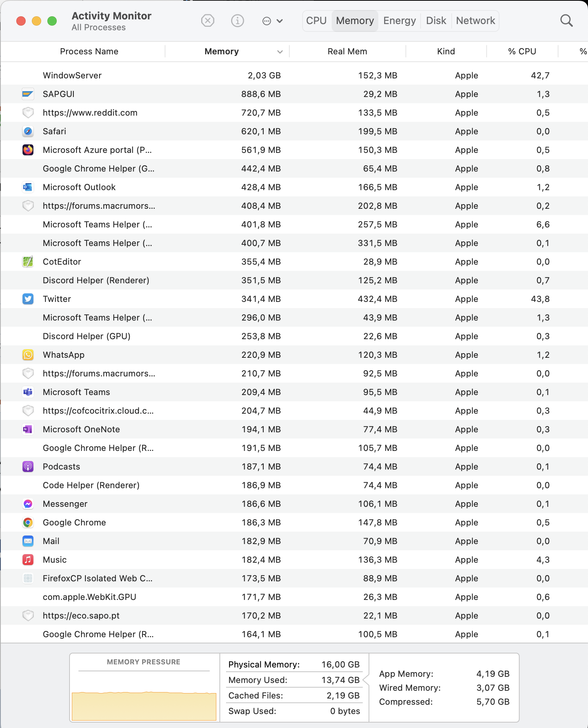The height and width of the screenshot is (728, 588).
Task: Click the memory pressure graph
Action: 144,705
